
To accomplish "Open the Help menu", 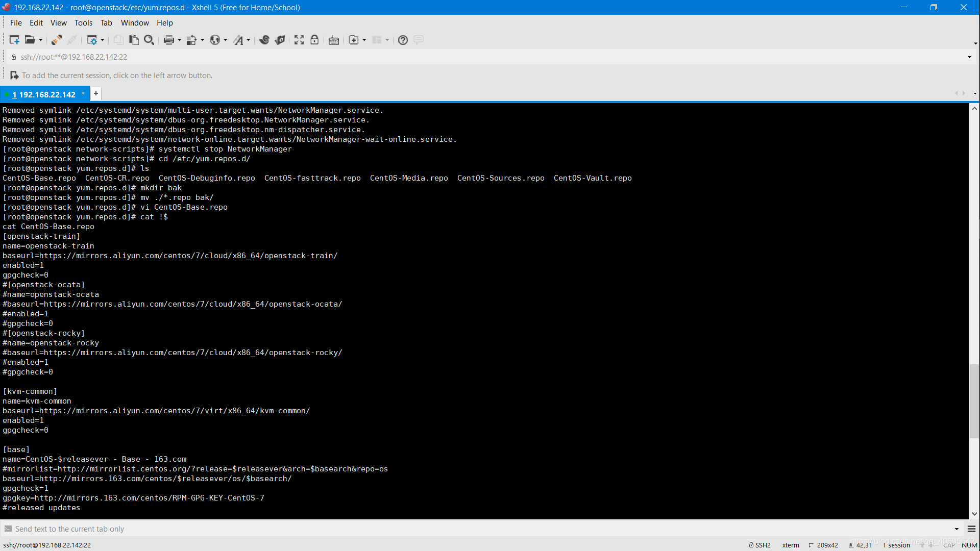I will coord(164,23).
